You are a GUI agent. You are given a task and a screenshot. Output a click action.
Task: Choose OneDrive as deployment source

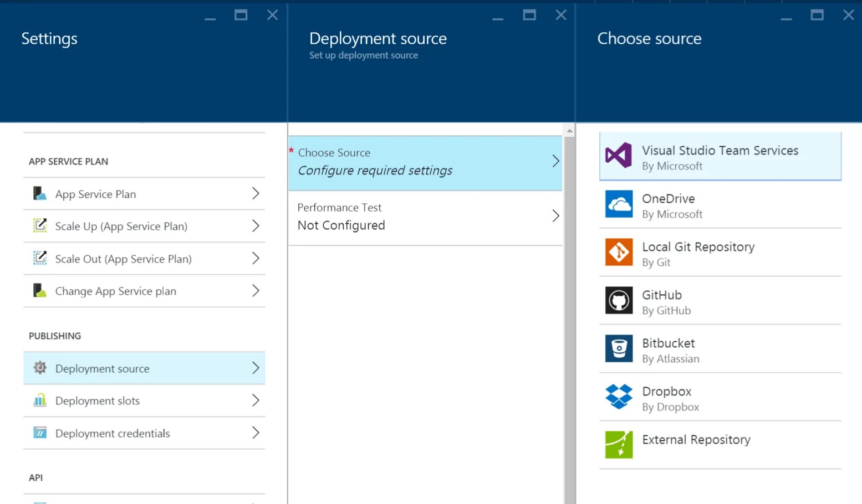[x=720, y=204]
